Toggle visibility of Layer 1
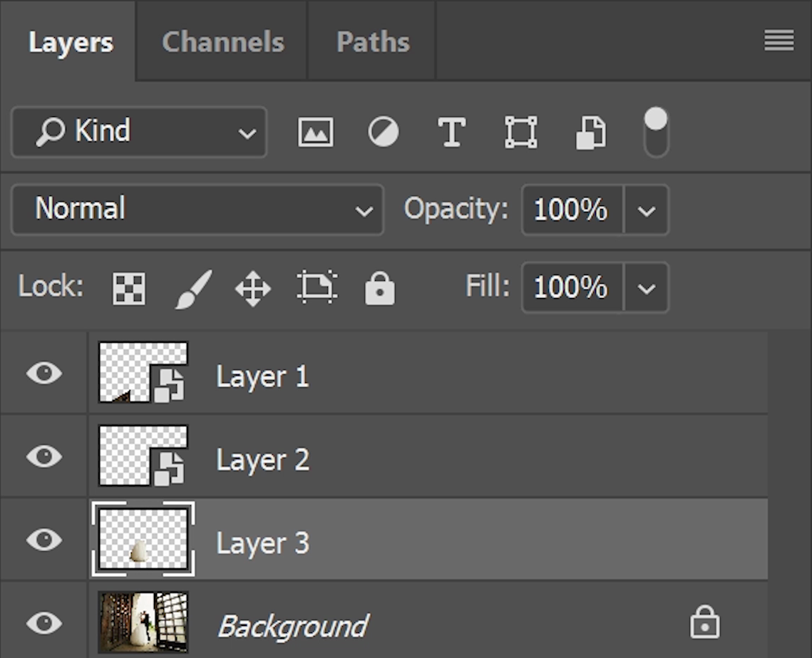The image size is (812, 658). [x=43, y=373]
